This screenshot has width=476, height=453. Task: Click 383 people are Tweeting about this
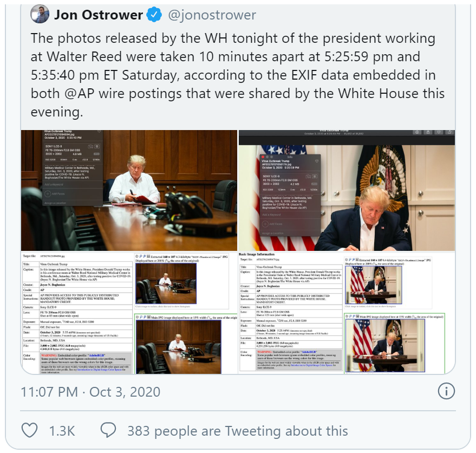237,431
